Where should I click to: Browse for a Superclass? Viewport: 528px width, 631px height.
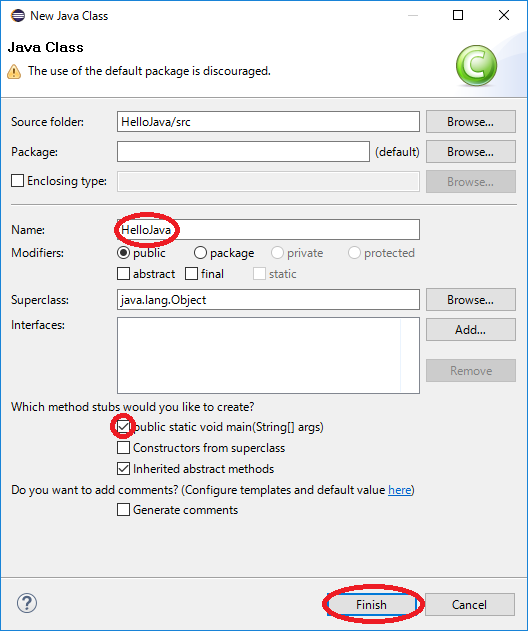[x=470, y=299]
